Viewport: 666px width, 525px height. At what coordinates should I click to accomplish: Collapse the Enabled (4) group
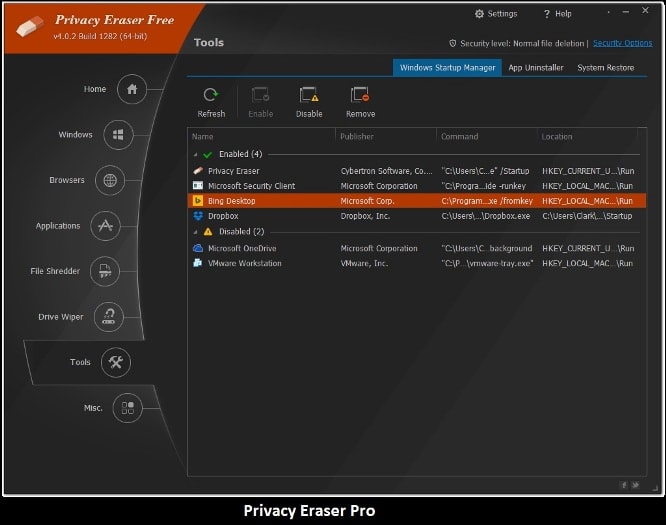tap(195, 155)
